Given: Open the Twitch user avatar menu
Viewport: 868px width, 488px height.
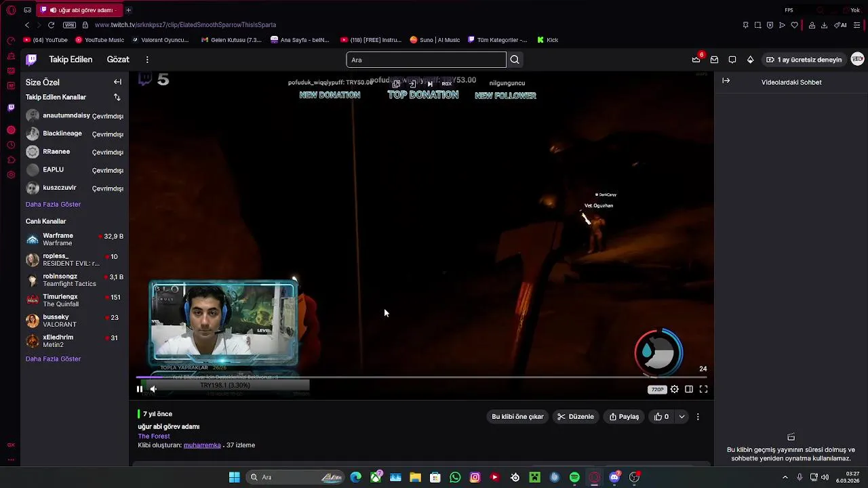Looking at the screenshot, I should pos(858,60).
